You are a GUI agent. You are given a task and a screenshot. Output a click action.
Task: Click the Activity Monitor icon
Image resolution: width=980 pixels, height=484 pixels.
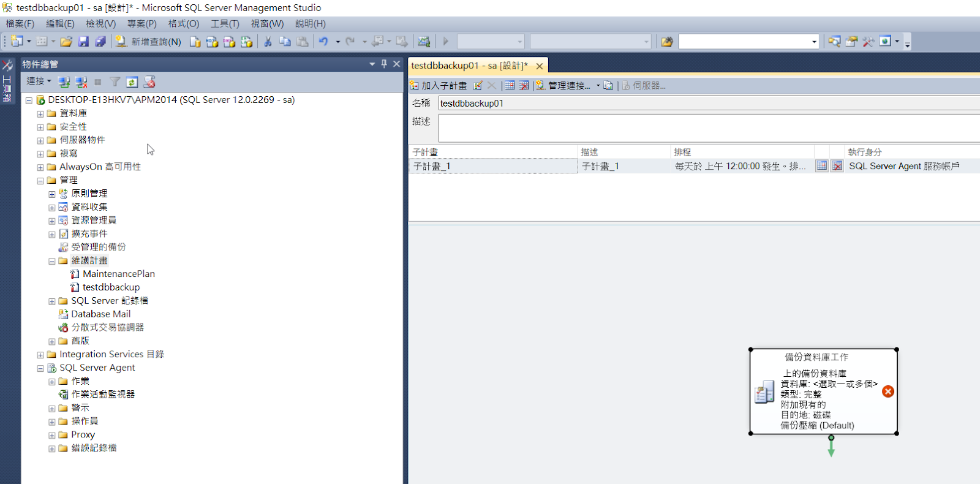(x=423, y=42)
